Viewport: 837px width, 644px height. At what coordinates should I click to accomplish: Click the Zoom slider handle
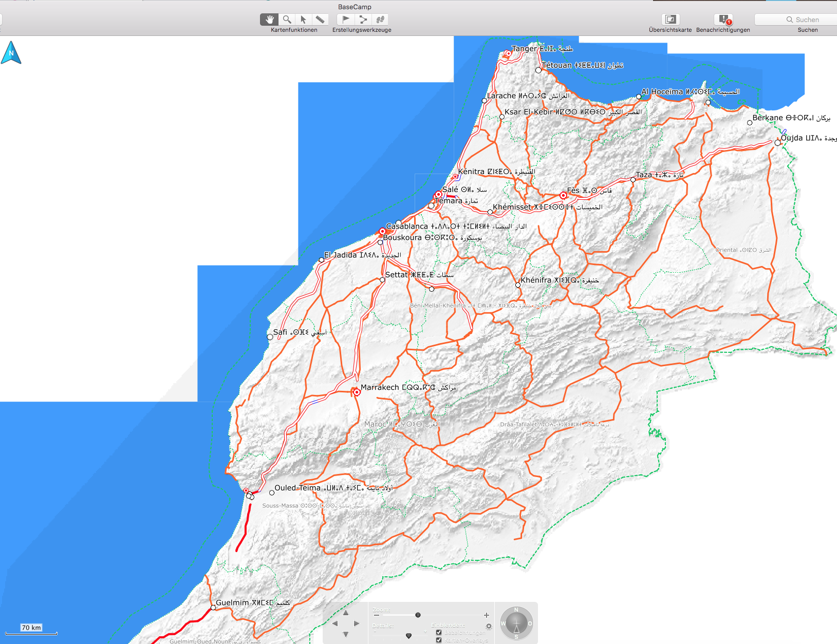[418, 615]
